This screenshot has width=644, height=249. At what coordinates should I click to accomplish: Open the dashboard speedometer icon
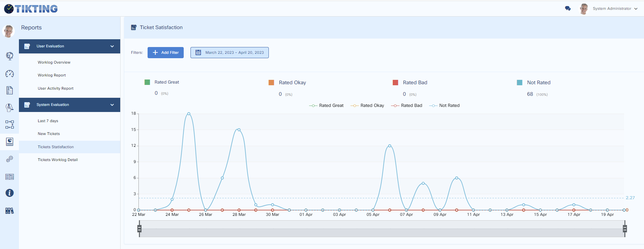click(x=9, y=74)
